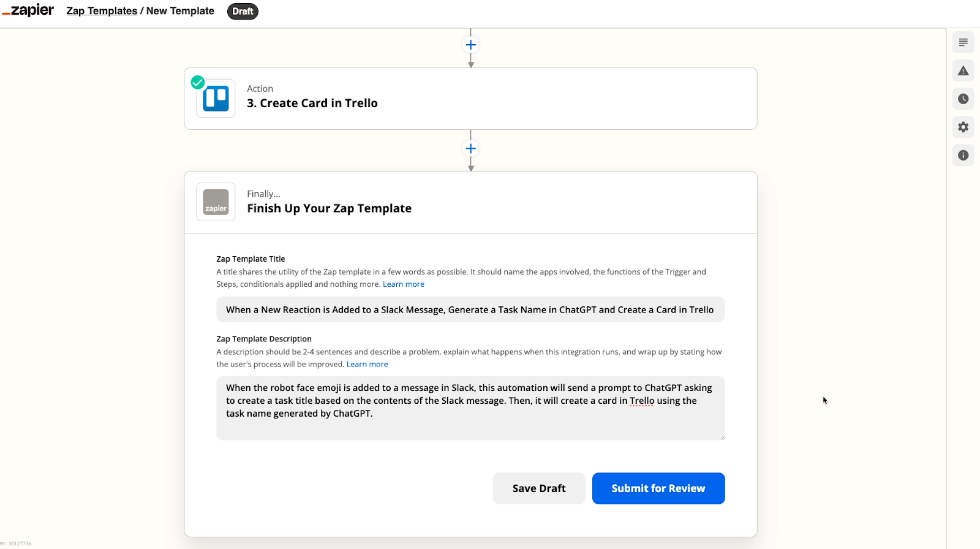Click the Submit for Review button
Viewport: 980px width, 549px height.
click(658, 488)
